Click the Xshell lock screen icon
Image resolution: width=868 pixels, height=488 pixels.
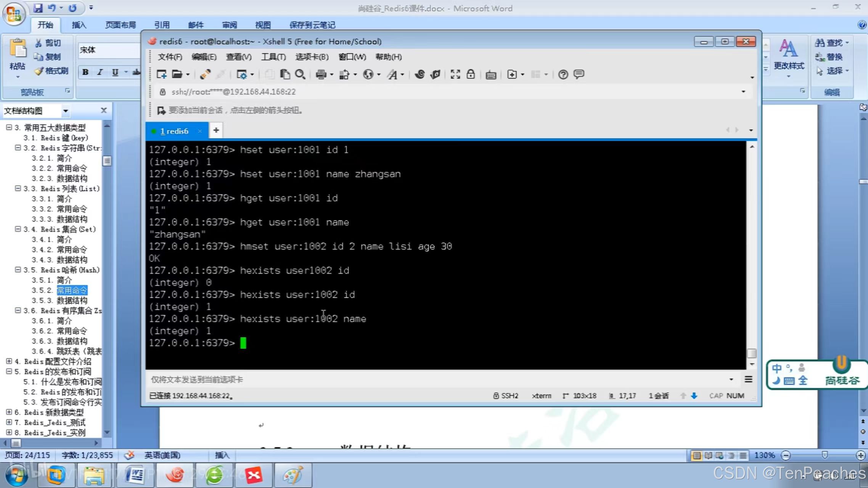tap(471, 74)
